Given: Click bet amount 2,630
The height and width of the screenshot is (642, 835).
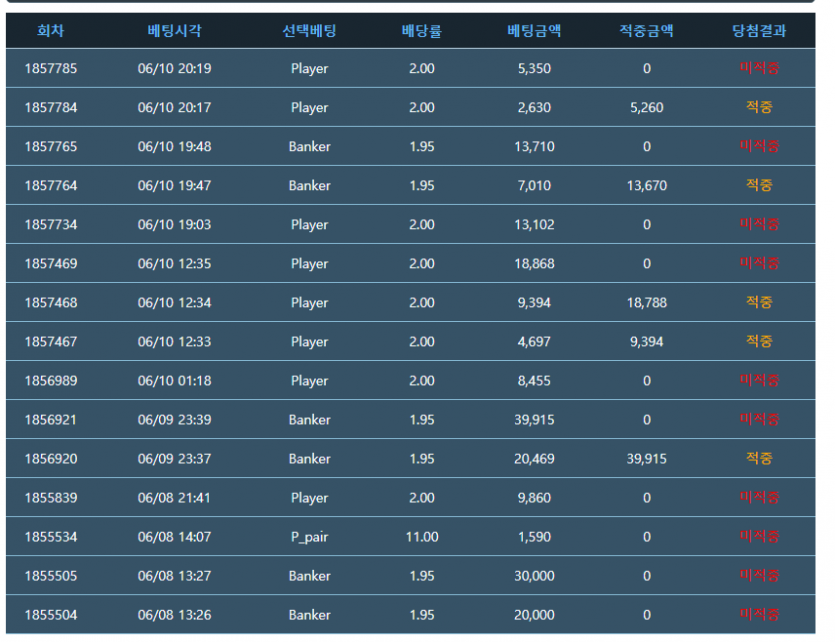Looking at the screenshot, I should coord(534,108).
